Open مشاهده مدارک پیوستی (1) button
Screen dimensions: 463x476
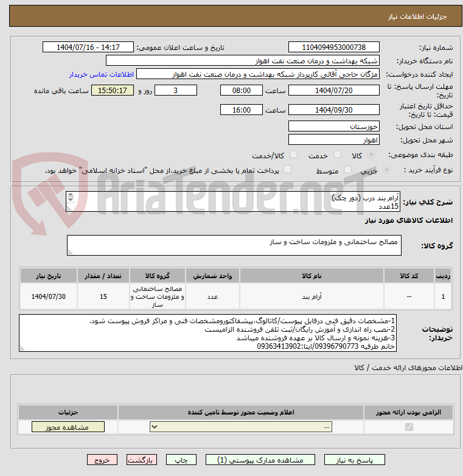pyautogui.click(x=260, y=460)
